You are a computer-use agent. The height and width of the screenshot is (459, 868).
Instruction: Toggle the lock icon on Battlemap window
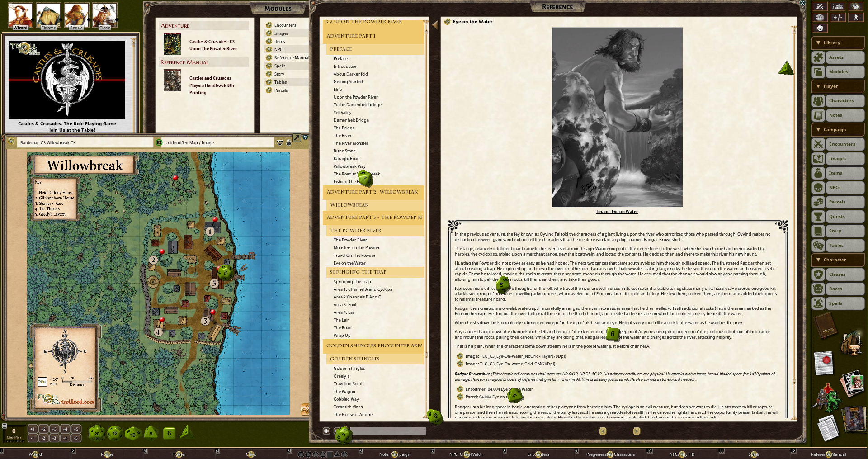point(289,142)
